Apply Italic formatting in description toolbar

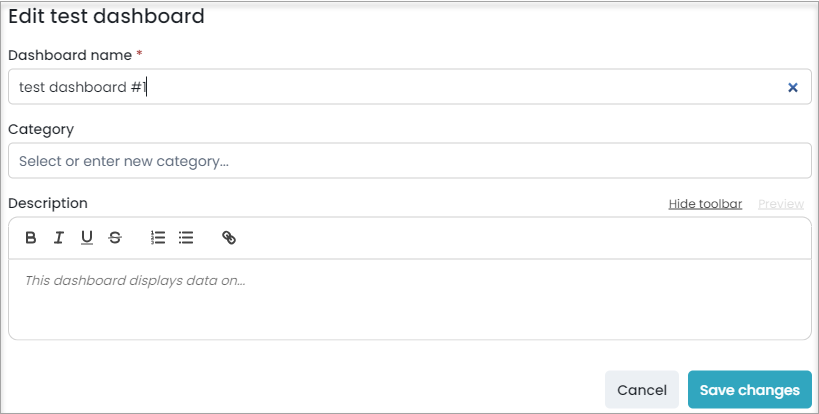(58, 238)
